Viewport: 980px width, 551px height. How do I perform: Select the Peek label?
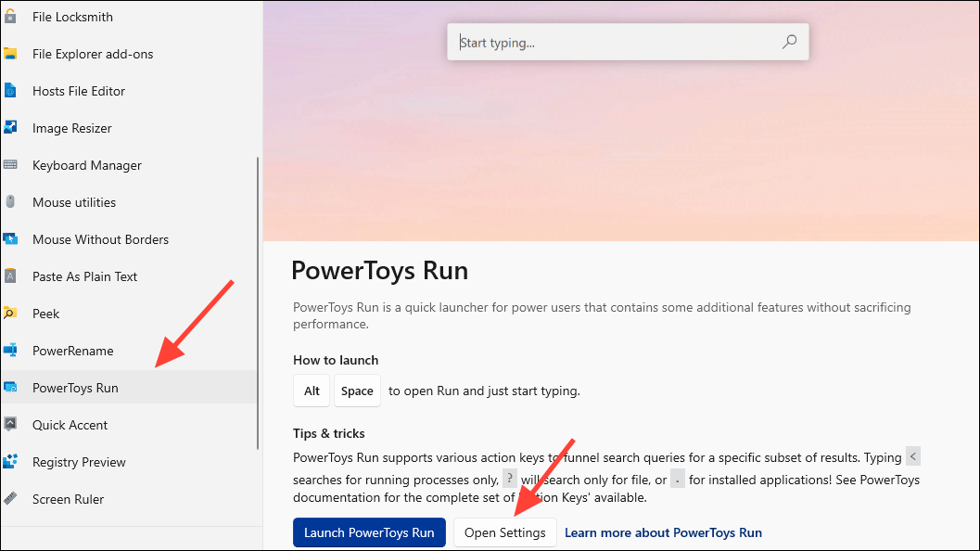tap(45, 314)
